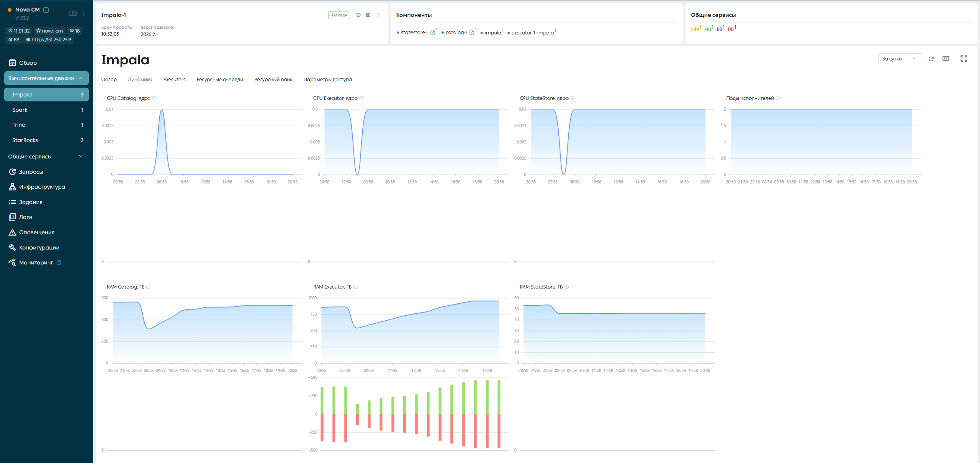Switch to the Executors tab
The height and width of the screenshot is (463, 980).
point(174,80)
